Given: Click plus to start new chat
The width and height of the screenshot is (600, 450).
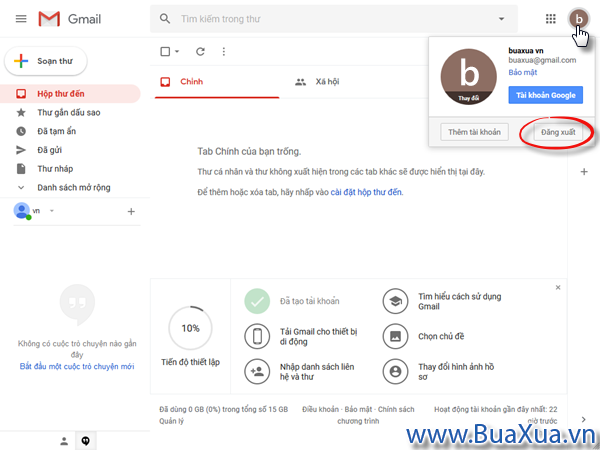Looking at the screenshot, I should [131, 211].
